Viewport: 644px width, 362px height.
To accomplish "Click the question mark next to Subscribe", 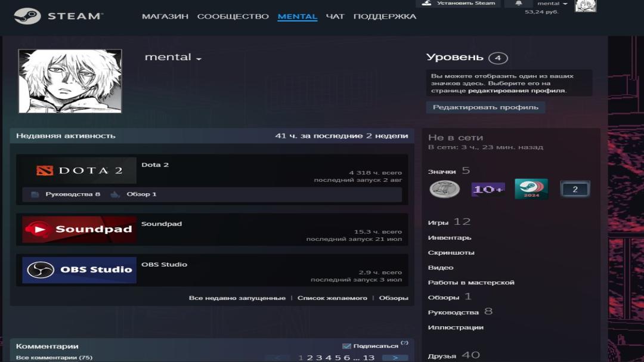I will [404, 343].
